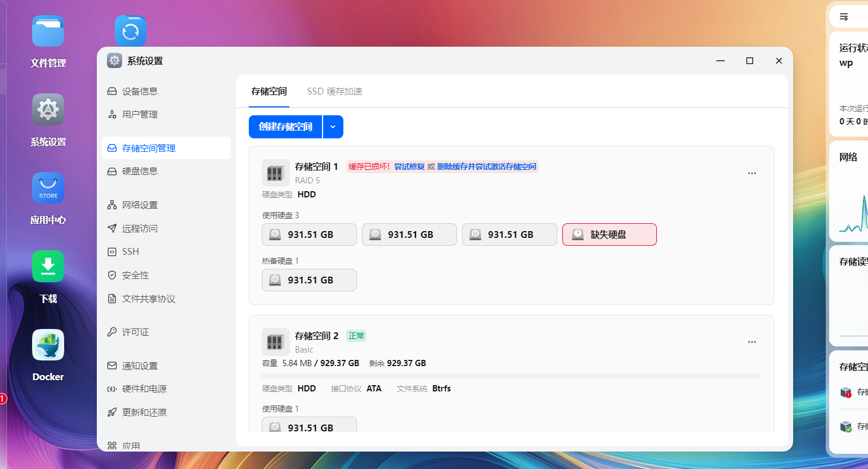Select SSH in the sidebar
868x469 pixels.
(x=166, y=251)
